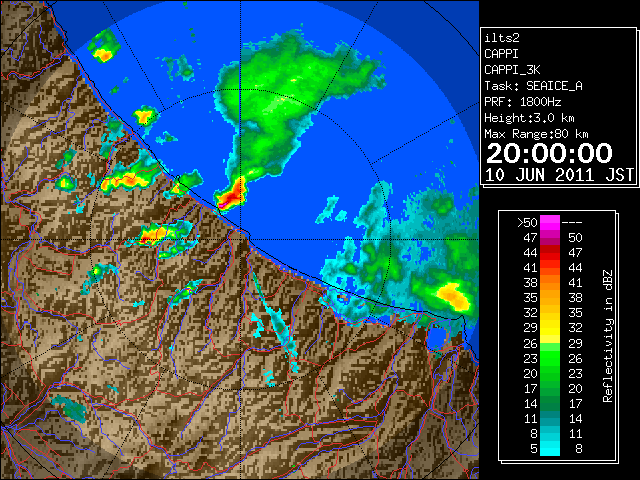Select the dark green 14–17 dBZ band
The width and height of the screenshot is (640, 480).
[550, 404]
